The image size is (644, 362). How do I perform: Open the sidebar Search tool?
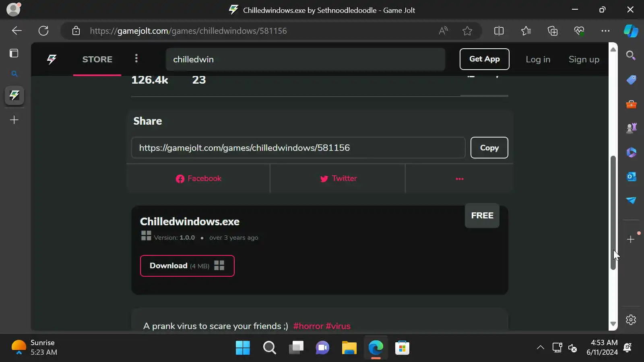(631, 56)
